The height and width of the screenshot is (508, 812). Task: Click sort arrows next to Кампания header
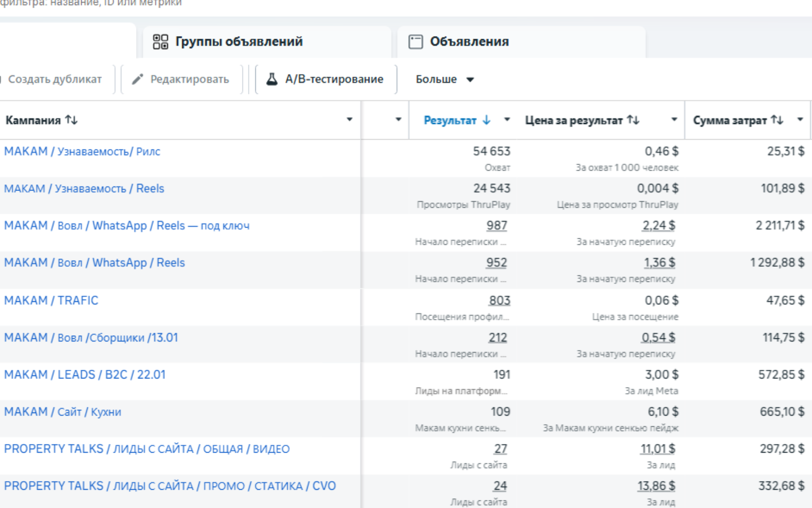coord(72,120)
